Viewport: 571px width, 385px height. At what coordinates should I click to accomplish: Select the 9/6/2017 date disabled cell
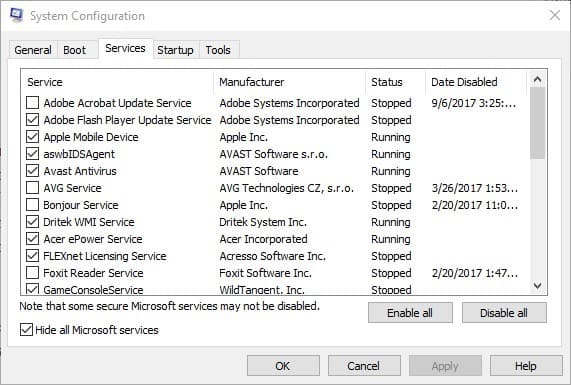coord(474,103)
